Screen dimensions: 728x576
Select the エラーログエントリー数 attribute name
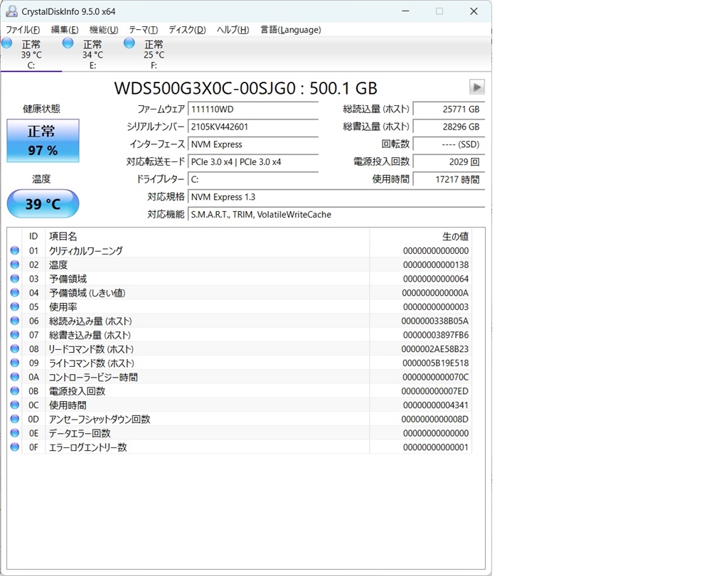pyautogui.click(x=87, y=447)
